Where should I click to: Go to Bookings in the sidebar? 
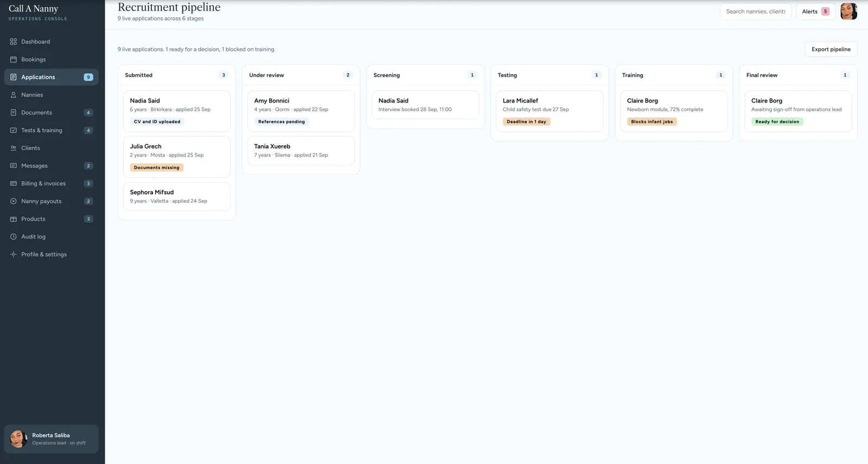[52, 60]
